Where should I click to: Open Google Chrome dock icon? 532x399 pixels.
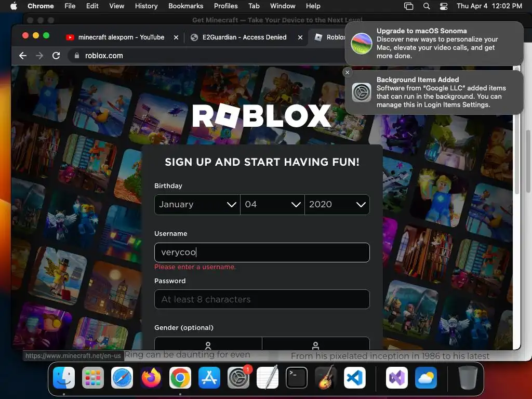pos(180,378)
